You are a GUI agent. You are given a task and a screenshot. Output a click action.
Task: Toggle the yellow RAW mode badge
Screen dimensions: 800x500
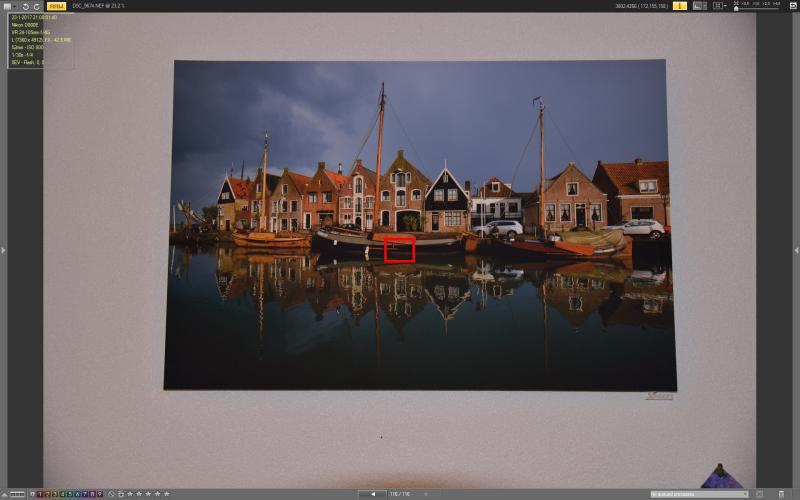tap(56, 6)
